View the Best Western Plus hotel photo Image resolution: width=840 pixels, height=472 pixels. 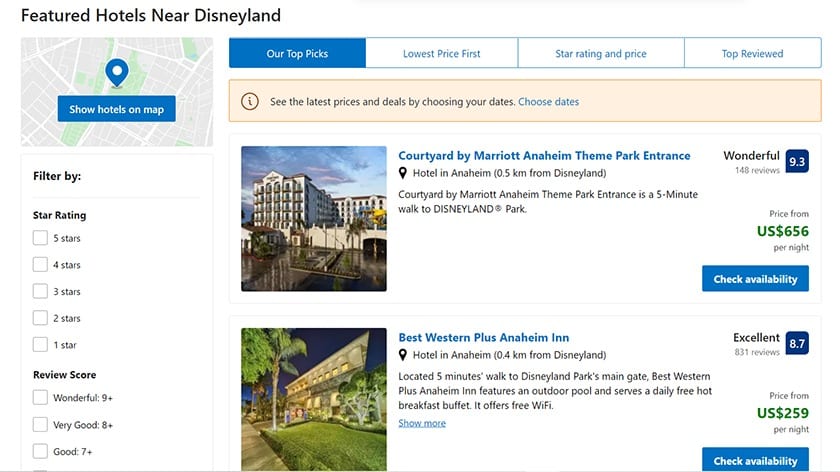[314, 400]
